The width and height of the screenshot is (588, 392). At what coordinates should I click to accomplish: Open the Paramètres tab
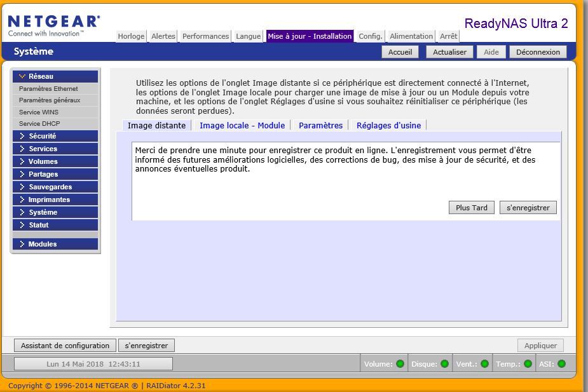(x=320, y=125)
